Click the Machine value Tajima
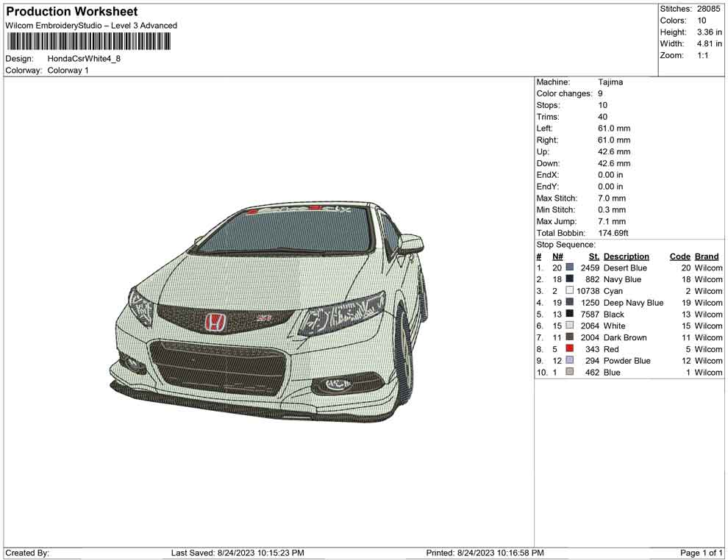Screen dimensions: 728x560 pyautogui.click(x=610, y=82)
